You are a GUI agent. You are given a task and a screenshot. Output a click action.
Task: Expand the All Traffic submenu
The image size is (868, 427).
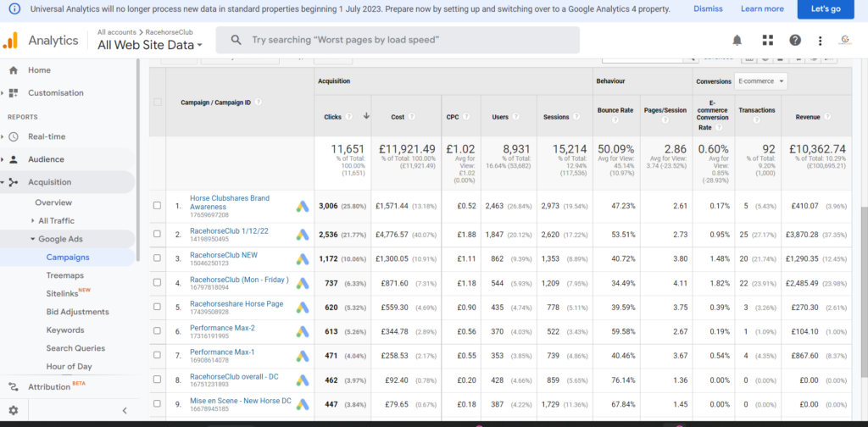33,220
